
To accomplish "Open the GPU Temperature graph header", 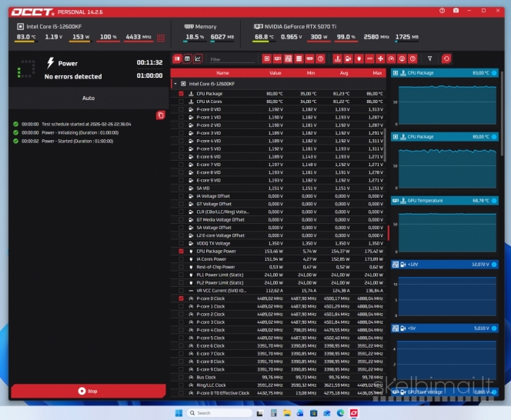I will (445, 201).
